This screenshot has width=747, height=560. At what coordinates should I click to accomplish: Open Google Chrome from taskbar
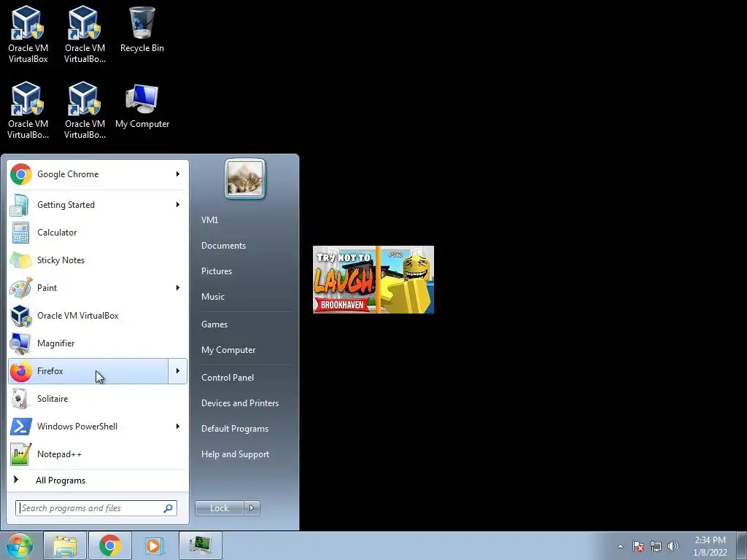(x=109, y=545)
